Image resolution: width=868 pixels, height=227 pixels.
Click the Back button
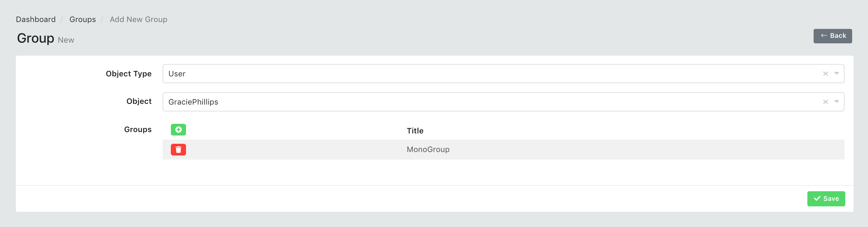click(833, 36)
